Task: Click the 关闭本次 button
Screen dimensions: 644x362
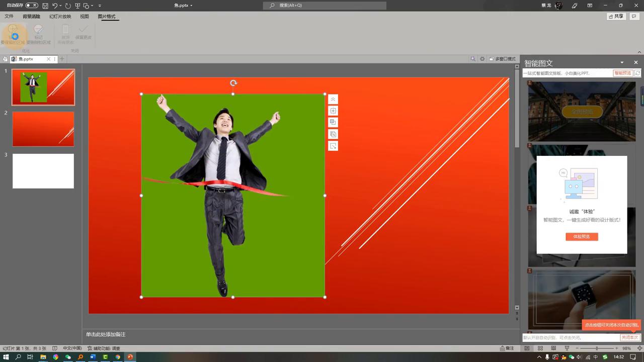Action: pyautogui.click(x=630, y=338)
